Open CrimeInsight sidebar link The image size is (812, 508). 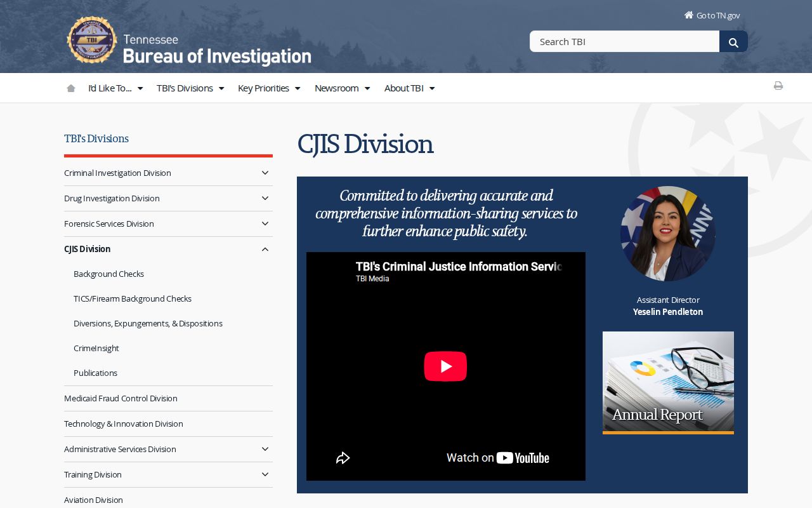(x=96, y=348)
